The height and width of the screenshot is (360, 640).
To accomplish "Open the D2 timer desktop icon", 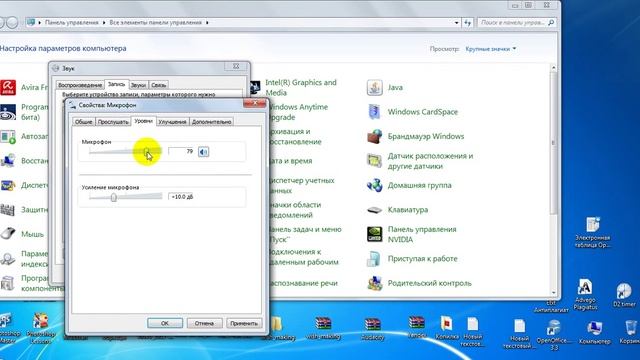I will pyautogui.click(x=624, y=295).
